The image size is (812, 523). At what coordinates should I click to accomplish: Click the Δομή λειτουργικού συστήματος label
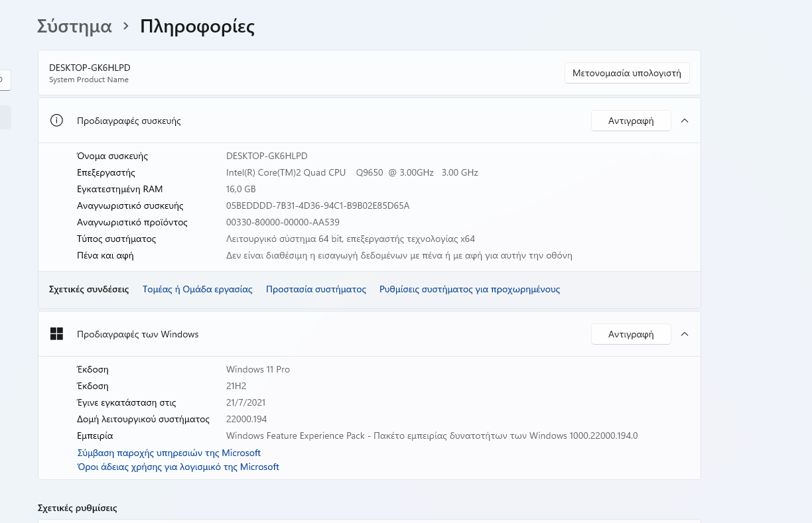click(144, 419)
